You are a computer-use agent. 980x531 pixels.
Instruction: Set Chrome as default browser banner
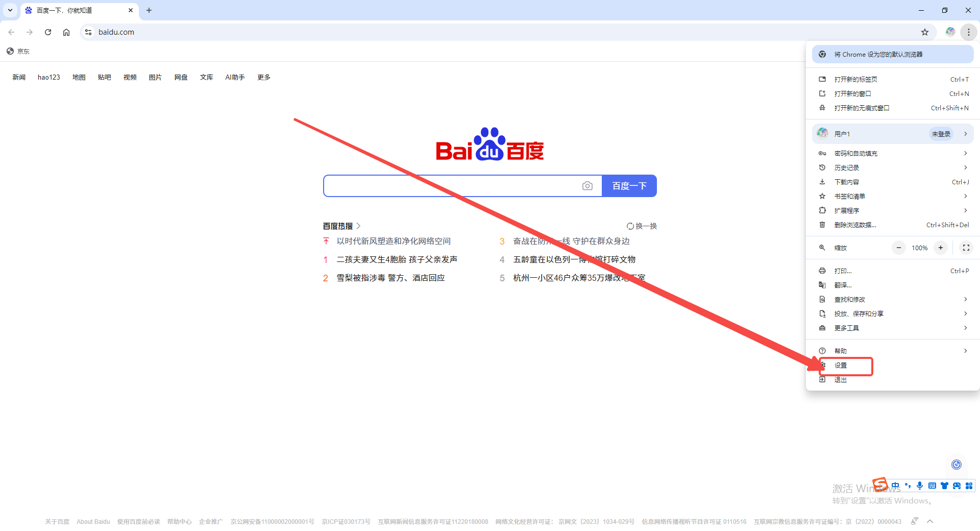pyautogui.click(x=893, y=54)
